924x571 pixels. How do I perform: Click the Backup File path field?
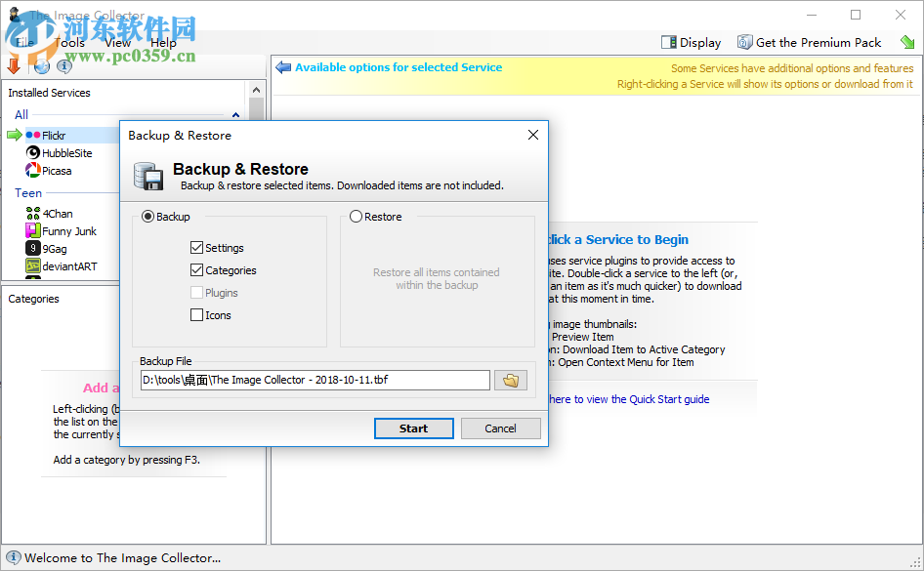click(x=315, y=381)
